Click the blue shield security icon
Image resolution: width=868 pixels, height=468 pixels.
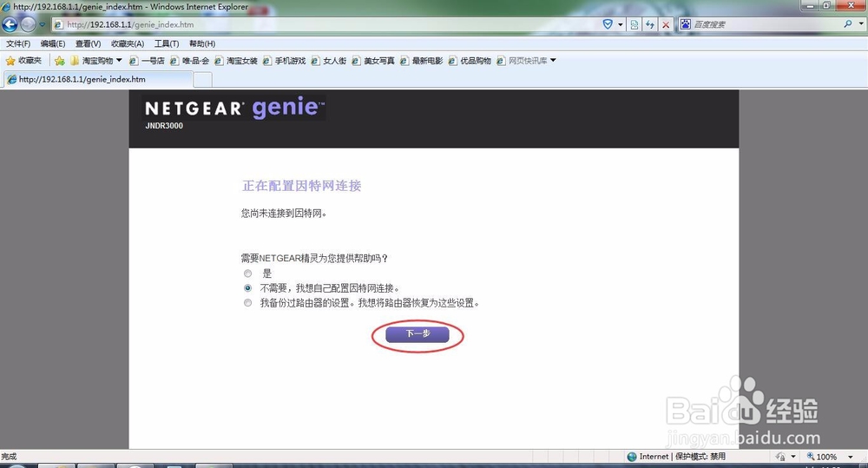[x=608, y=24]
